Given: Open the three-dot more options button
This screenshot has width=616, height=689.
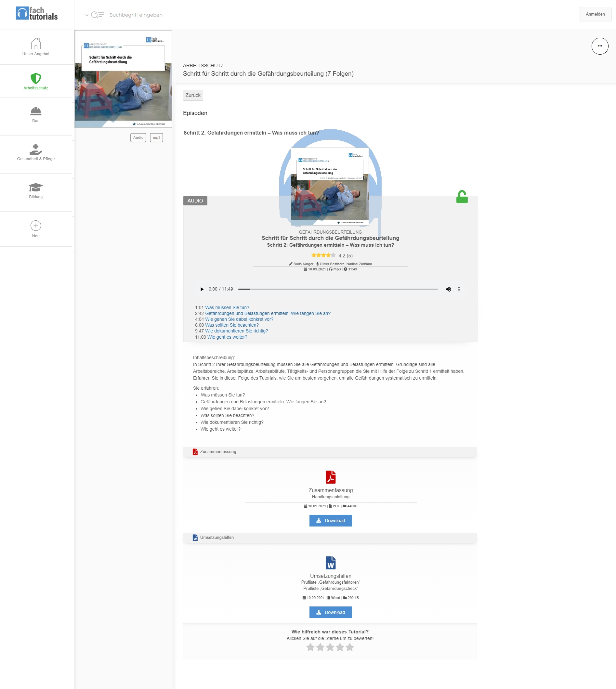Looking at the screenshot, I should [600, 46].
